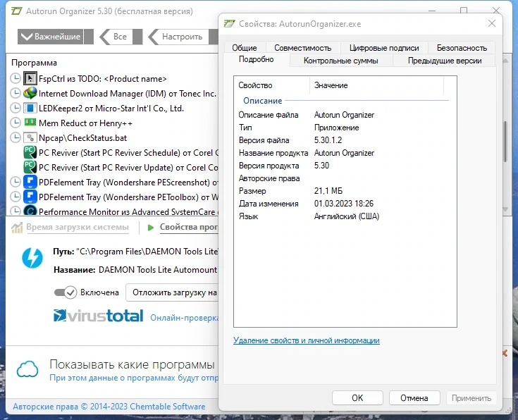Screen dimensions: 518x420
Task: Select the Настроить filter button
Action: pos(180,37)
